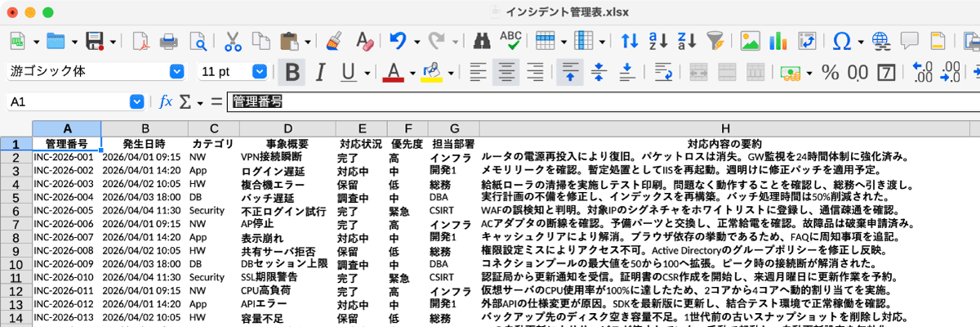Sort ascending with the A-Z icon
Screen dimensions: 980x327
pos(658,40)
